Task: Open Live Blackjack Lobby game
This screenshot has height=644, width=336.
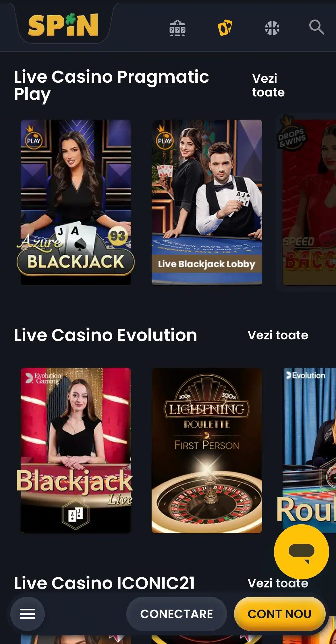Action: tap(207, 202)
